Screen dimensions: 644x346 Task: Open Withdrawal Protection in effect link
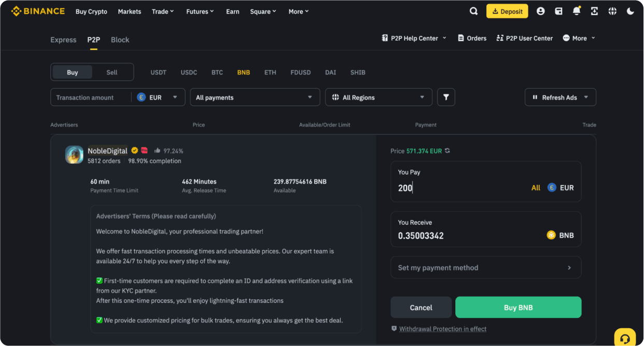(x=443, y=329)
